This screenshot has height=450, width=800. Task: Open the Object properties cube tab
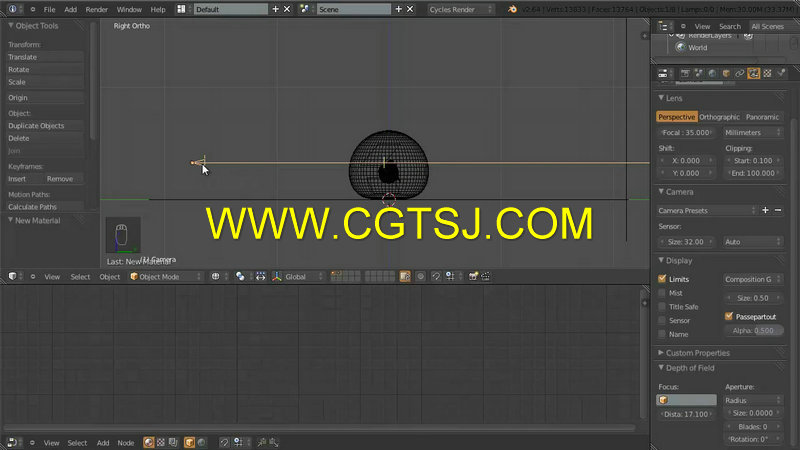[726, 73]
